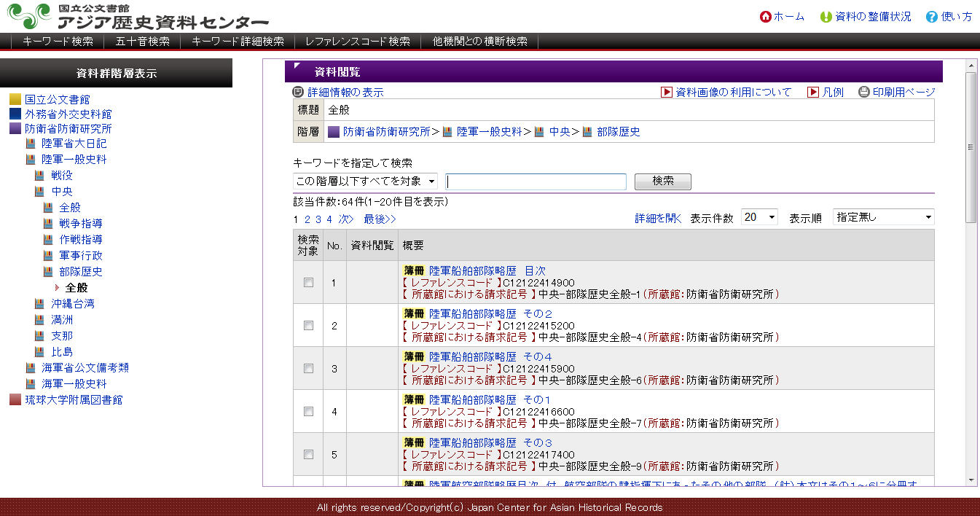Open the 他機関との横断検索 menu tab
The width and height of the screenshot is (980, 516).
click(x=479, y=42)
